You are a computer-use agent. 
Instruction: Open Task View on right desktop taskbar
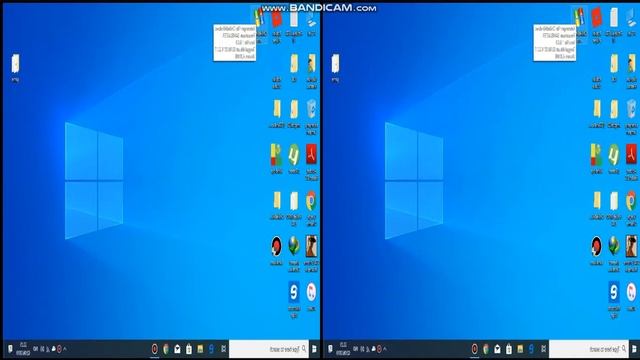tap(543, 349)
